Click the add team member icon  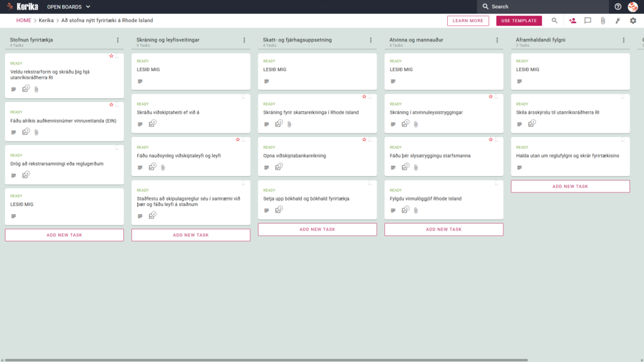[x=572, y=21]
